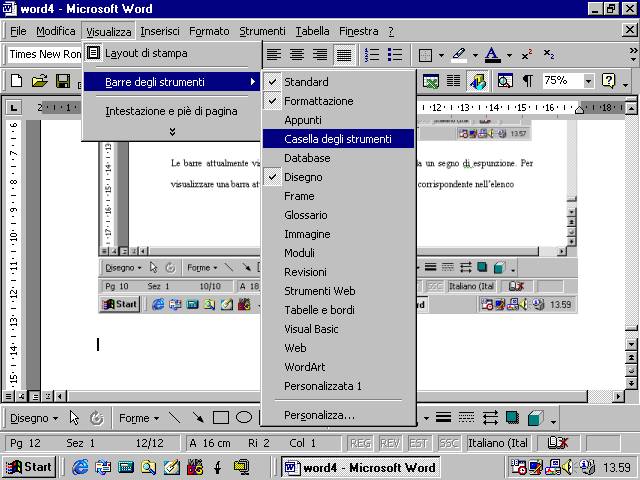
Task: Select Layout di stampa view
Action: coord(171,53)
